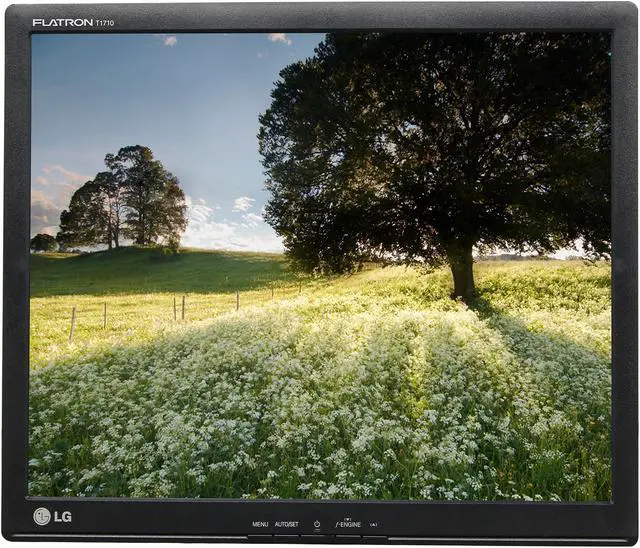Click the small cloud at top center of sky
This screenshot has height=548, width=640.
tap(279, 38)
